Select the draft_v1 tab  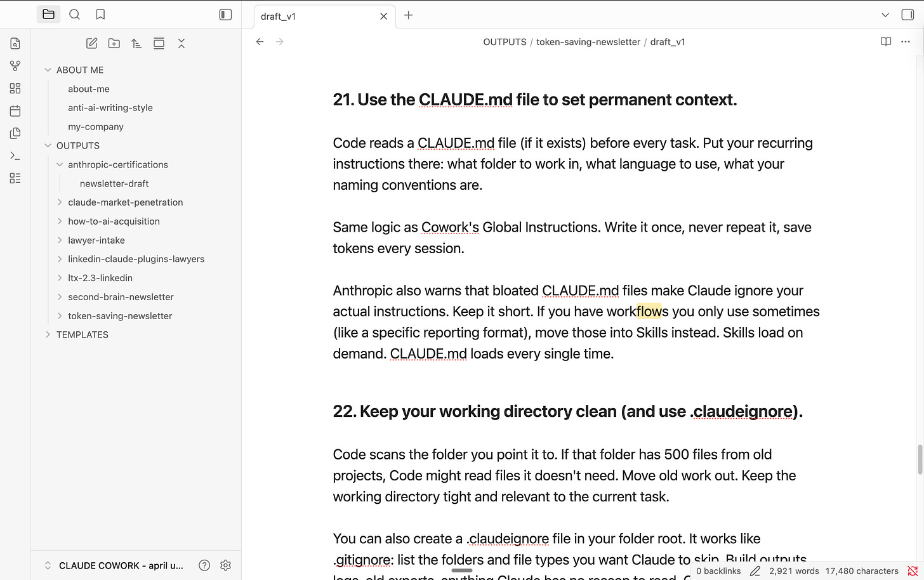(324, 16)
